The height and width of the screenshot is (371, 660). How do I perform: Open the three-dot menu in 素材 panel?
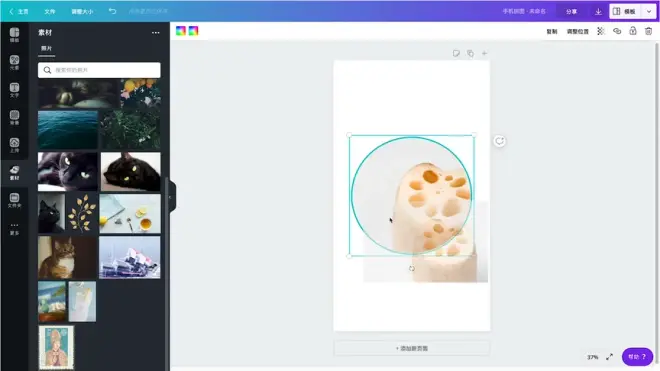coord(156,33)
